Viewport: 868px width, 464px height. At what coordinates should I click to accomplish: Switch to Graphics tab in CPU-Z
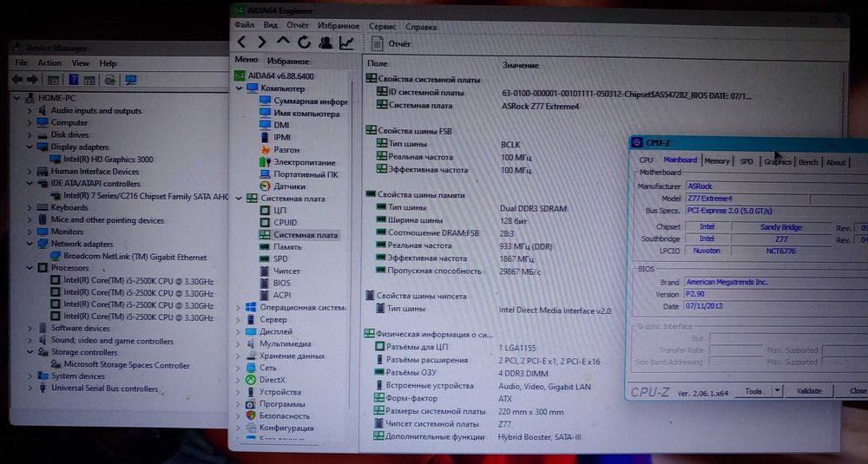(x=777, y=162)
